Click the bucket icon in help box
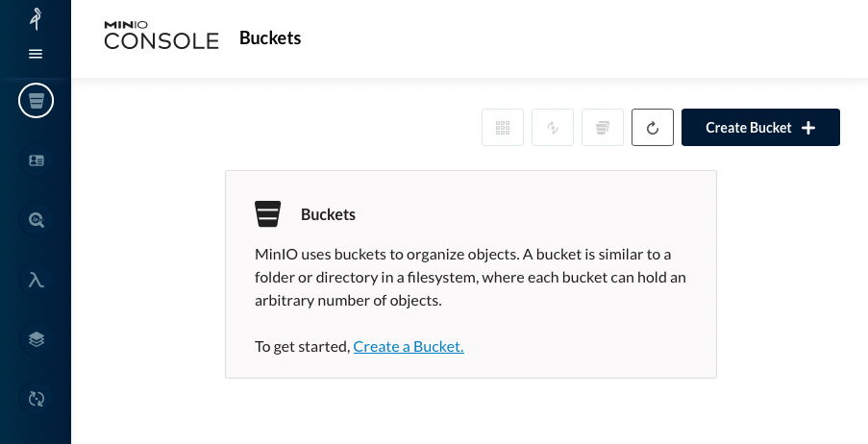 (268, 213)
